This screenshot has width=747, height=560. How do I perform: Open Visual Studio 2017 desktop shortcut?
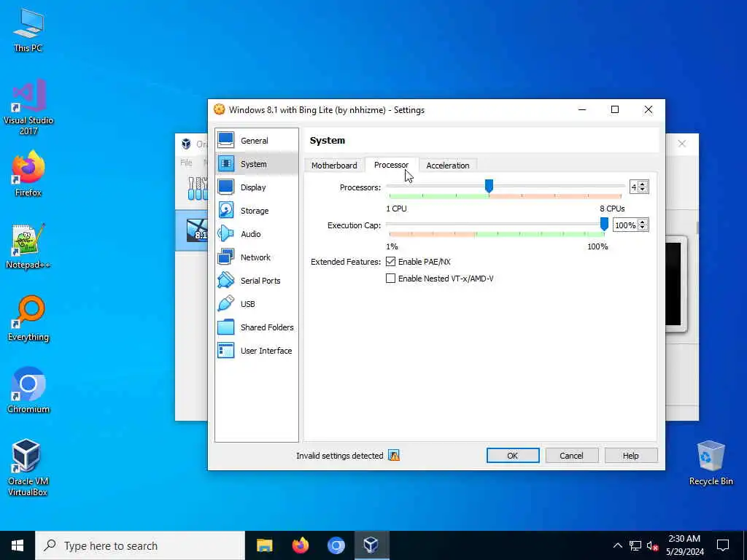28,107
